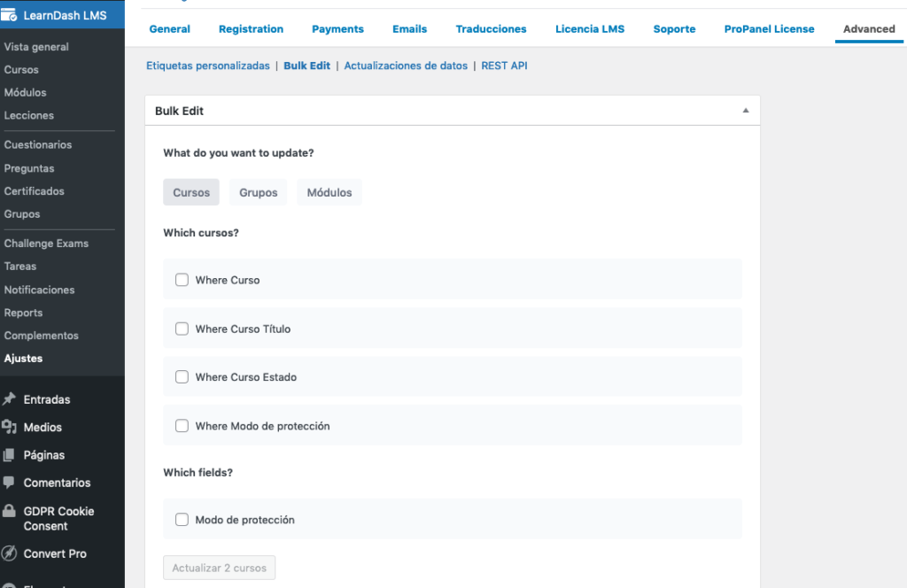The image size is (907, 588).
Task: Click the Convert Pro icon
Action: tap(10, 553)
